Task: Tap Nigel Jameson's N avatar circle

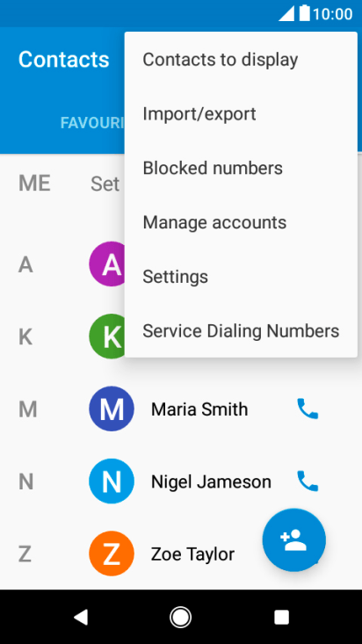Action: point(112,481)
